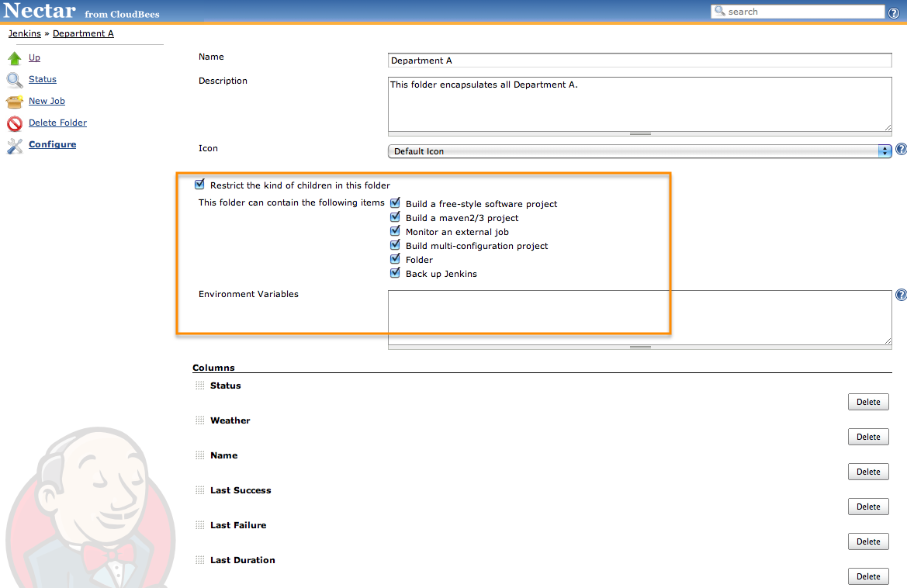Click the Columns section heading
This screenshot has width=907, height=588.
tap(213, 368)
